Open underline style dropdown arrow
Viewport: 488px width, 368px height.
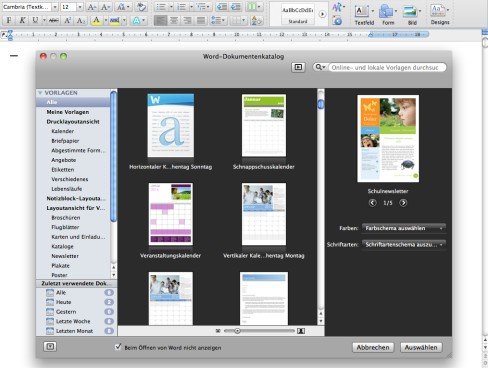point(44,20)
